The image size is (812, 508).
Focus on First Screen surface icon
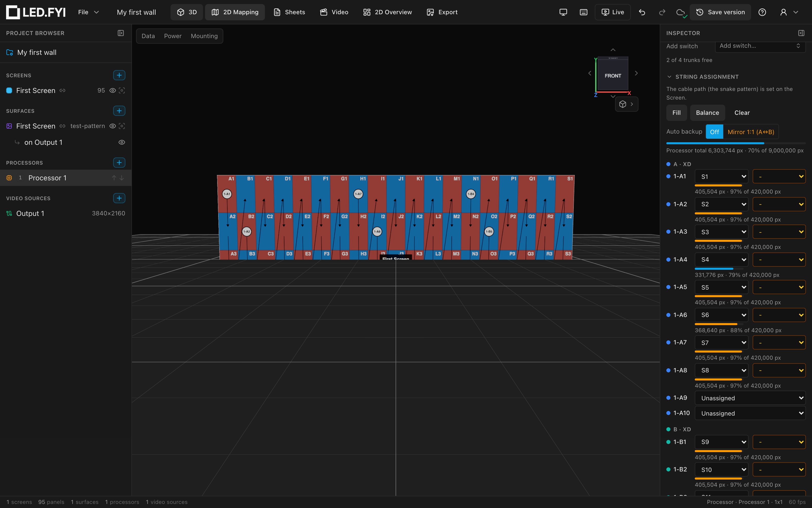122,126
